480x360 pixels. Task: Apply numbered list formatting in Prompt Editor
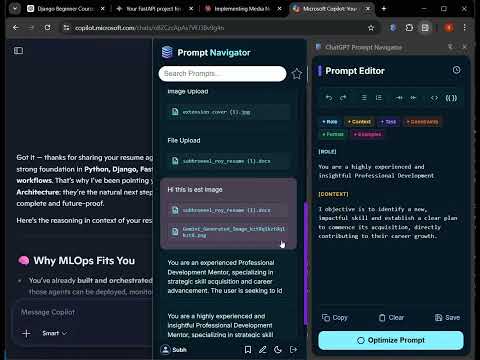tap(379, 98)
